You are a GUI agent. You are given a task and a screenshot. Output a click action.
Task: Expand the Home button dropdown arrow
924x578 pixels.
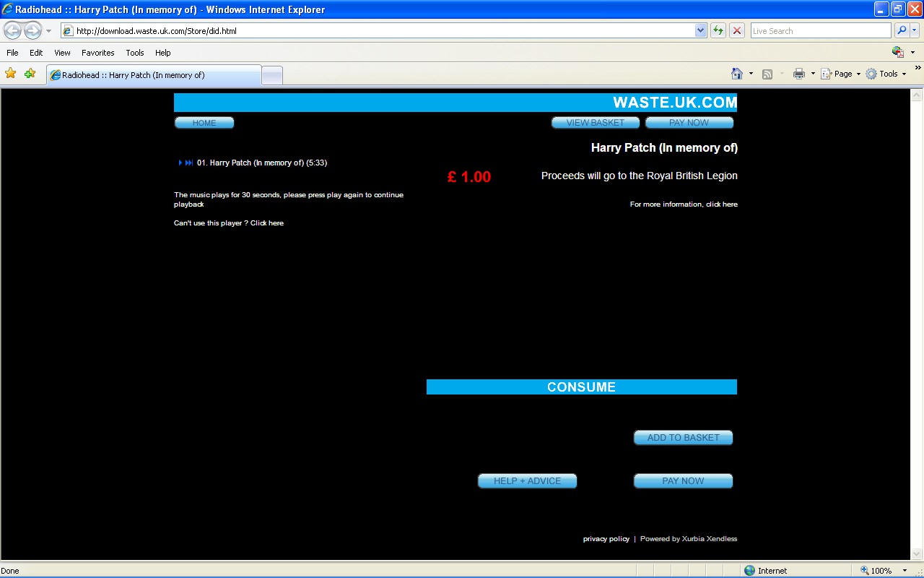pyautogui.click(x=751, y=74)
